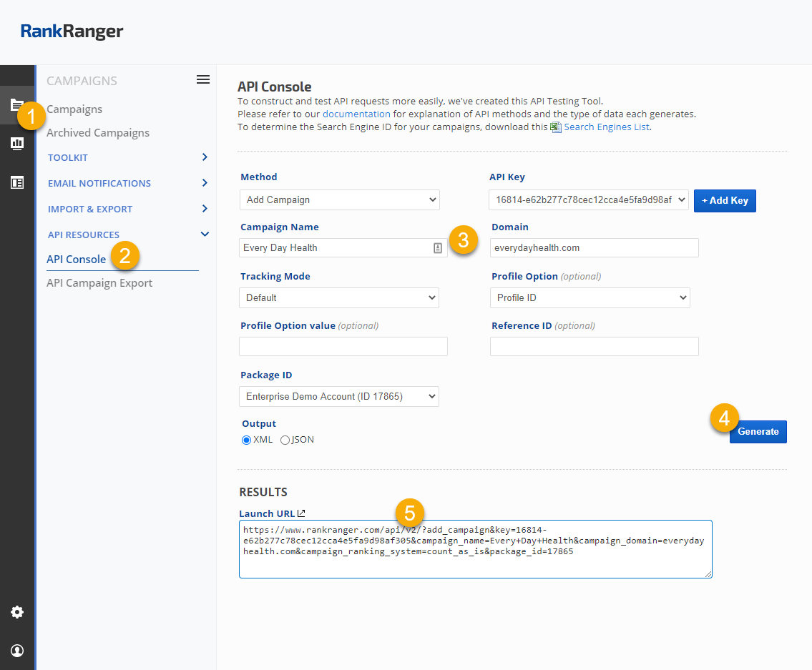
Task: Expand the Toolkit section in sidebar
Action: (x=127, y=157)
